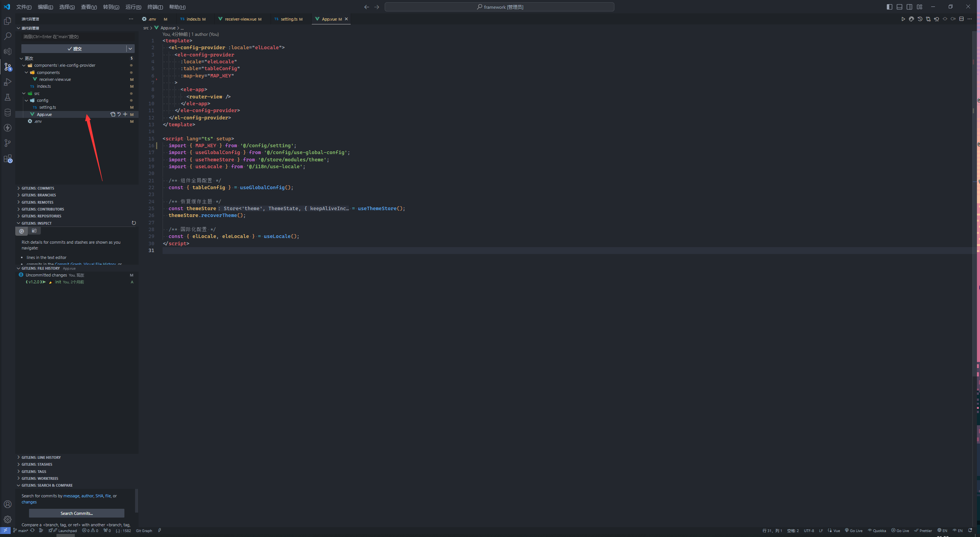The height and width of the screenshot is (537, 980).
Task: Close the App.vue editor tab
Action: pos(347,19)
